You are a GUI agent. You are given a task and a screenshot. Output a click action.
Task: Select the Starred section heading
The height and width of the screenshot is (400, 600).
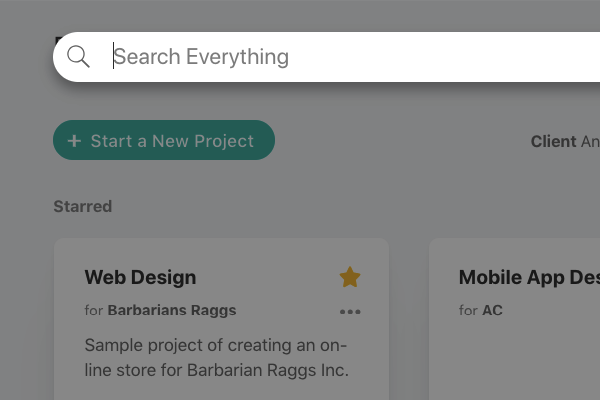(x=83, y=206)
